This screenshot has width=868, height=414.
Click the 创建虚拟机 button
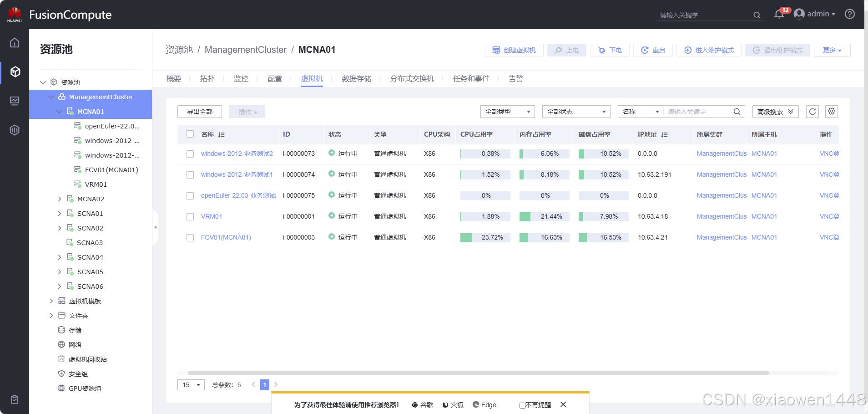click(514, 50)
